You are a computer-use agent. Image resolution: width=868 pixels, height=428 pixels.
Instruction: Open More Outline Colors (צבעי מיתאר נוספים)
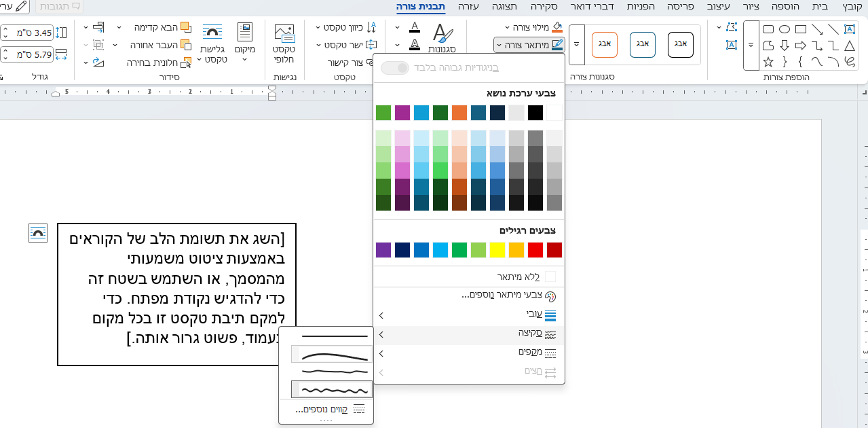[469, 296]
